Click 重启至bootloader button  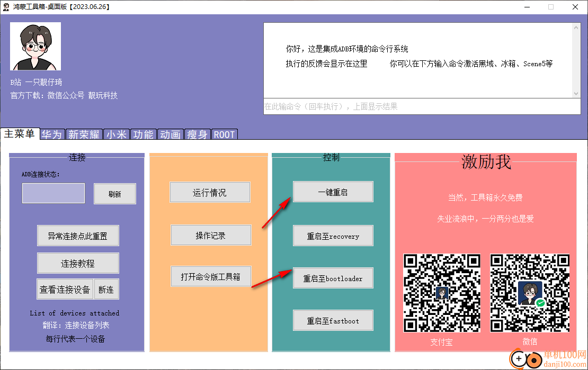click(333, 278)
